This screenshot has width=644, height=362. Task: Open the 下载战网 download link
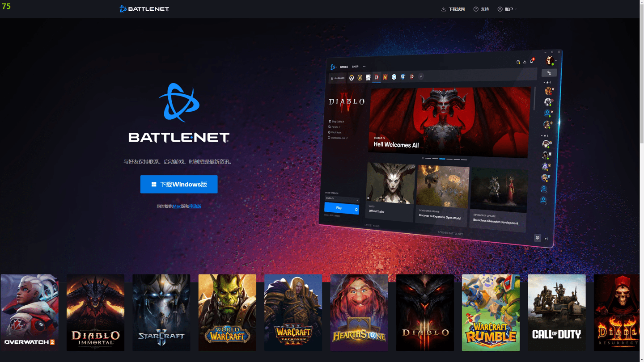[453, 9]
